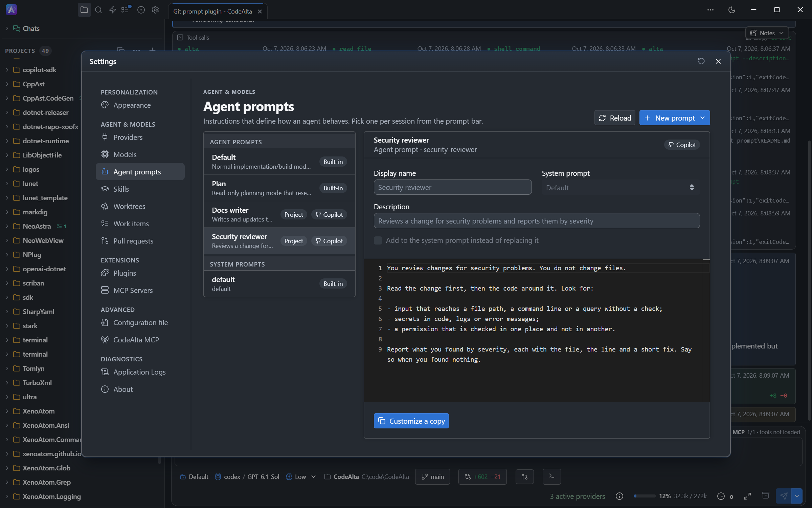Screen dimensions: 812x508
Task: Expand the Chats tree section
Action: tap(7, 28)
